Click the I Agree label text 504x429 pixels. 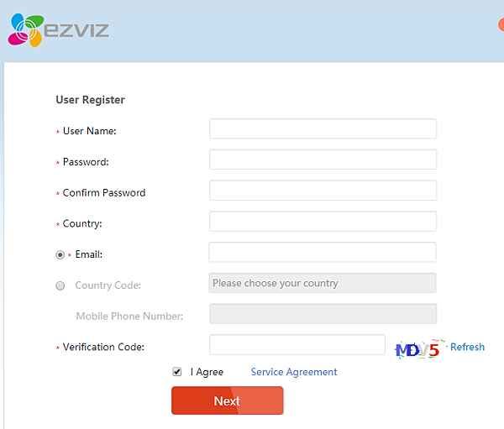point(207,372)
